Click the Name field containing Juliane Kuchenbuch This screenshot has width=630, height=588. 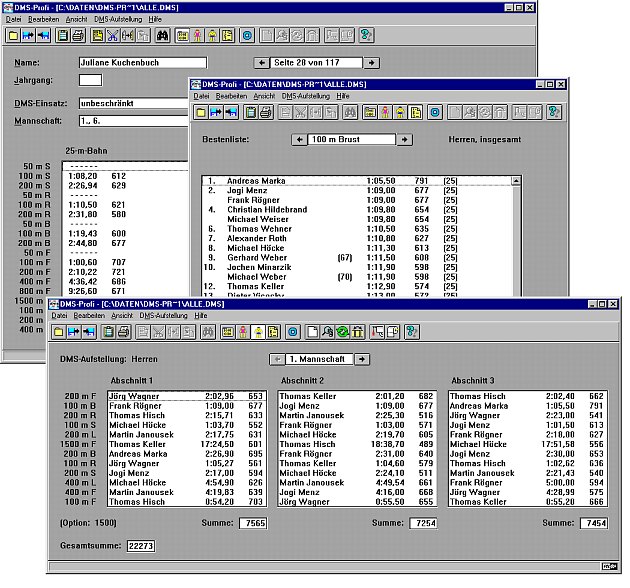[x=143, y=63]
